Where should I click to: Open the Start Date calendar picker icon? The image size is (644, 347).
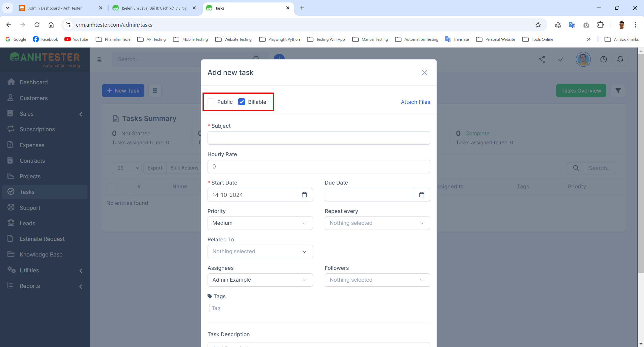tap(304, 195)
